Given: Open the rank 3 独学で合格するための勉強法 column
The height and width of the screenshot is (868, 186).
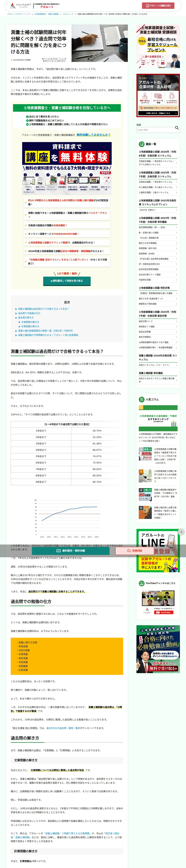Looking at the screenshot, I should [158, 476].
